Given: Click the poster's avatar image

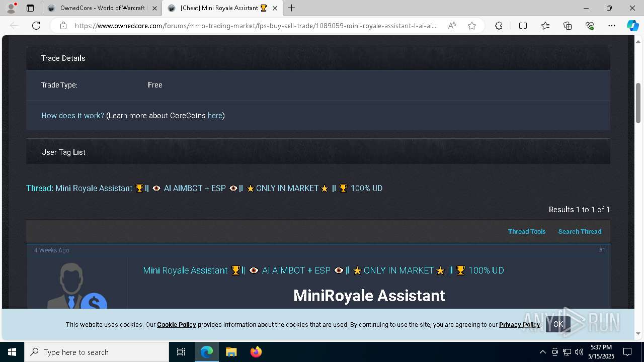Looking at the screenshot, I should pyautogui.click(x=77, y=286).
